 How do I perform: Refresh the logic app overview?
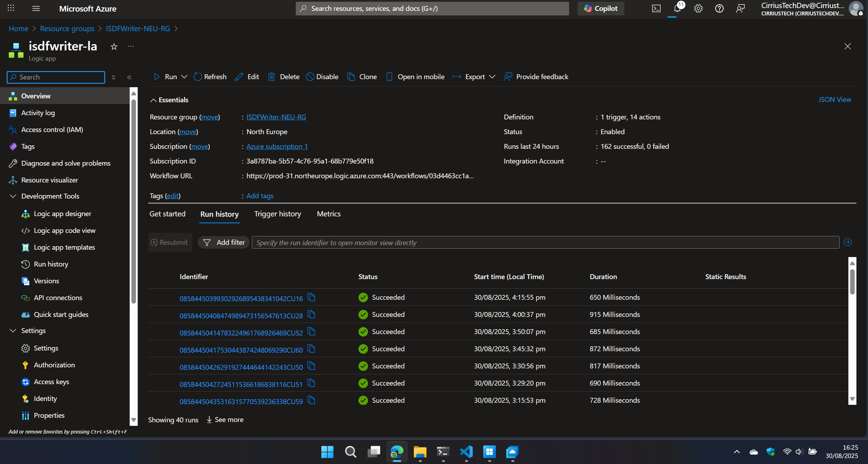point(210,77)
